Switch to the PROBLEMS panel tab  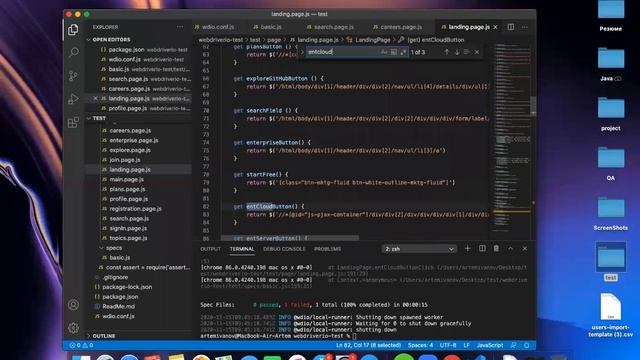pyautogui.click(x=327, y=249)
